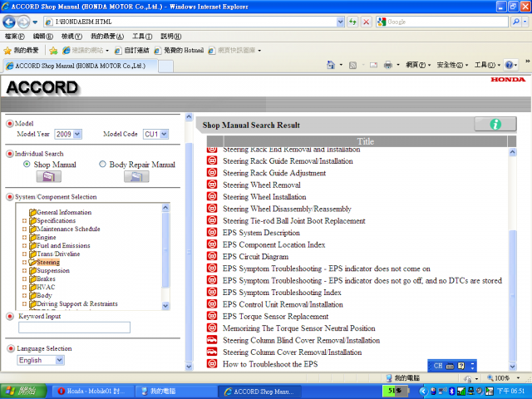The image size is (532, 399).
Task: Select the Trans/Driveline folder in tree
Action: (58, 254)
